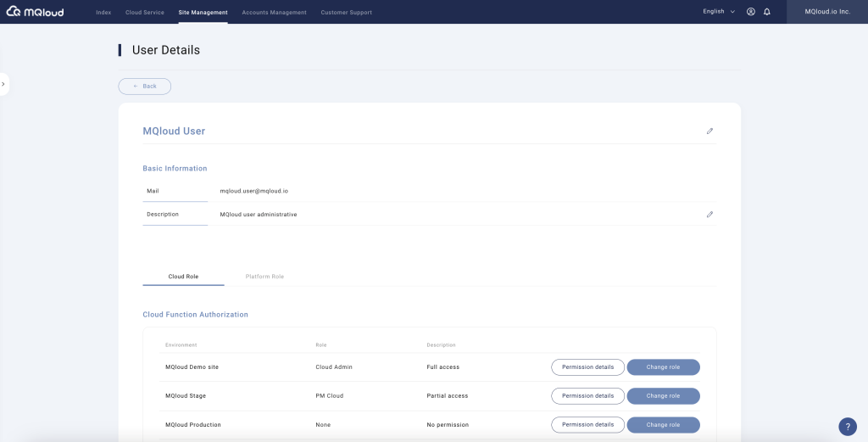The width and height of the screenshot is (868, 442).
Task: Go to the Index menu
Action: [x=103, y=13]
